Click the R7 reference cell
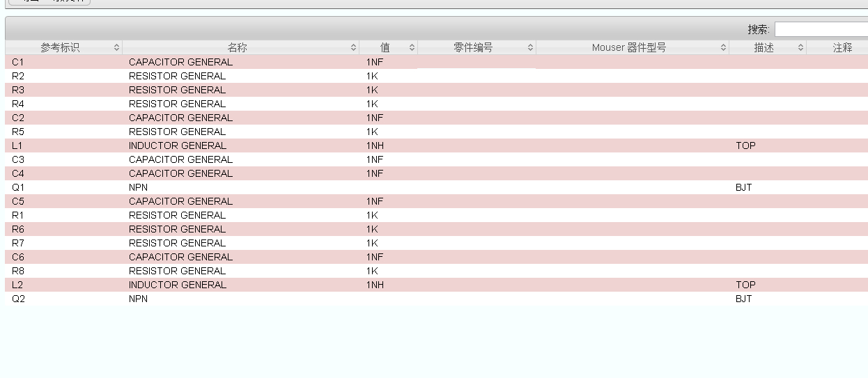 [18, 243]
